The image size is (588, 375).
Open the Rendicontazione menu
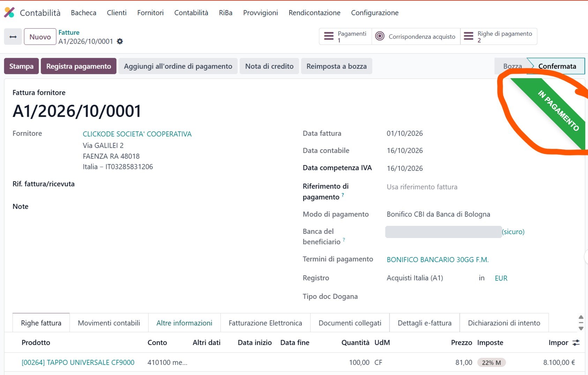[314, 13]
